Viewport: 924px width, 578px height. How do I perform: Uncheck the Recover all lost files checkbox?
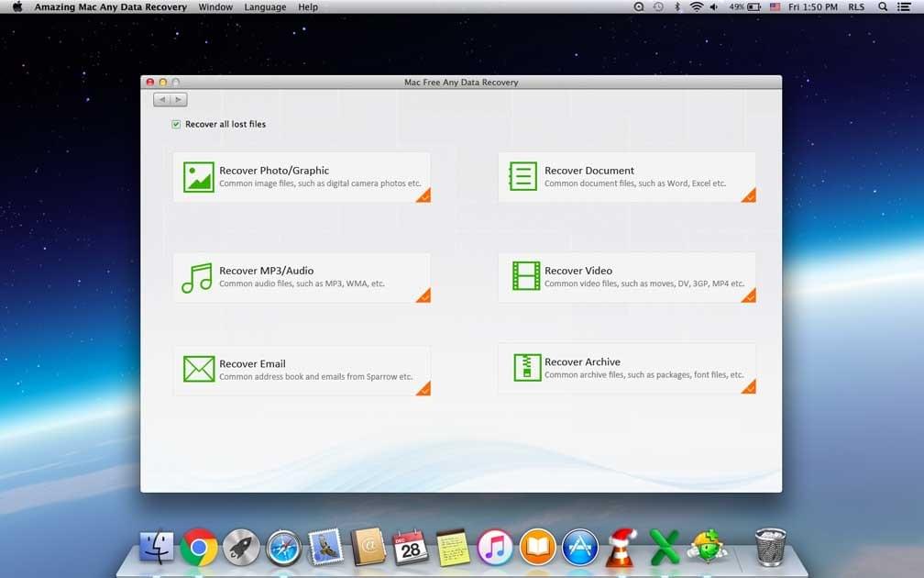(175, 123)
